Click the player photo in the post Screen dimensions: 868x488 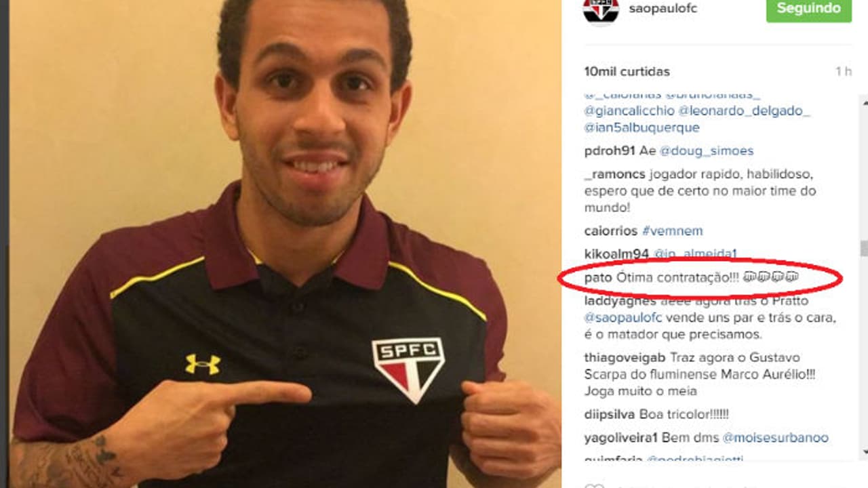285,244
